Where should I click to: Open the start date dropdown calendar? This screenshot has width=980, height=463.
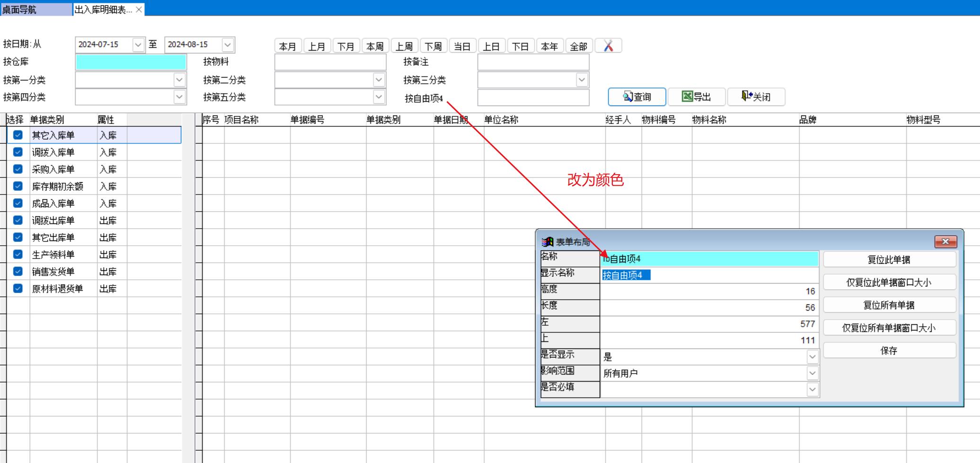pos(138,45)
